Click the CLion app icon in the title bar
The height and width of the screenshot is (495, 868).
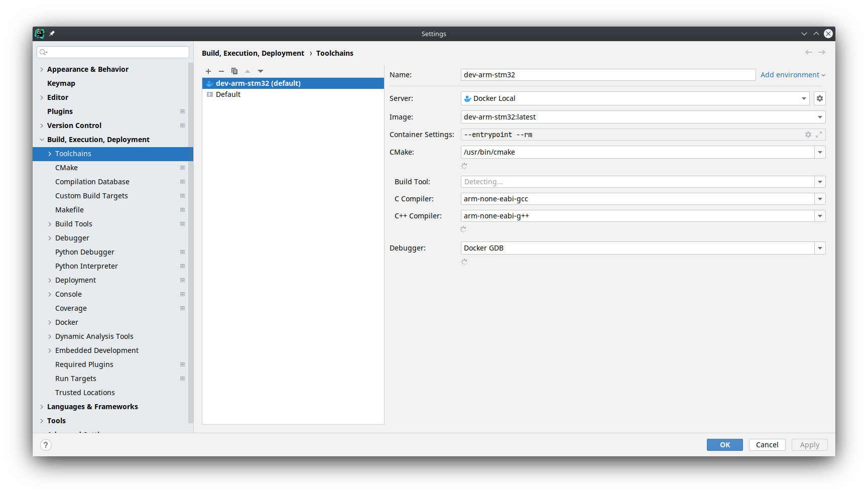[40, 34]
